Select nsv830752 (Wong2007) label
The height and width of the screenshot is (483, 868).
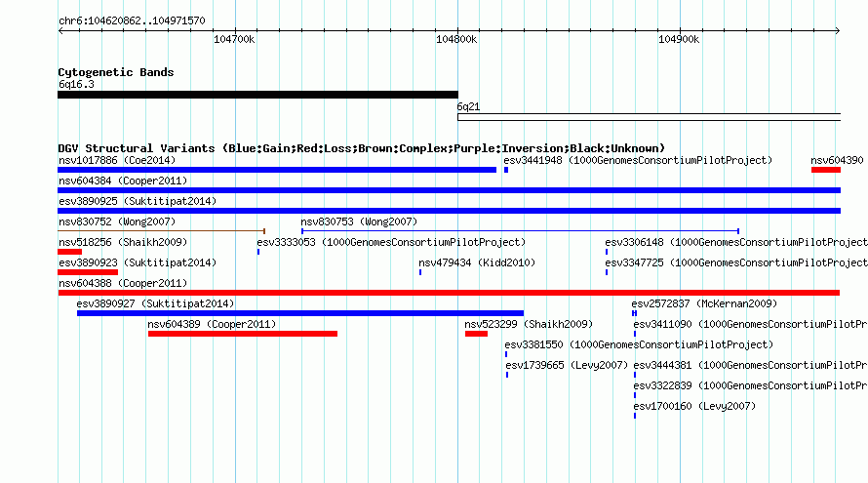(x=117, y=221)
